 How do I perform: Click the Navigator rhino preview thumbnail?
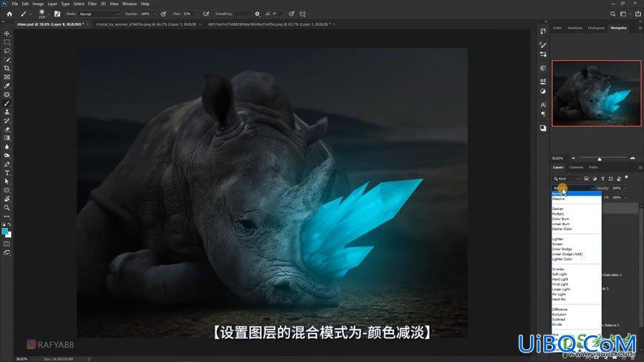pyautogui.click(x=597, y=93)
